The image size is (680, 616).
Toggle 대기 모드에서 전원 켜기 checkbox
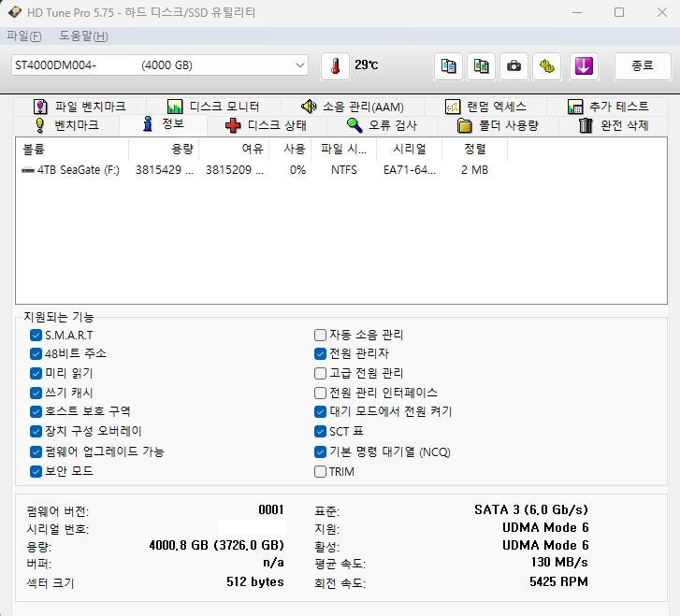coord(320,411)
